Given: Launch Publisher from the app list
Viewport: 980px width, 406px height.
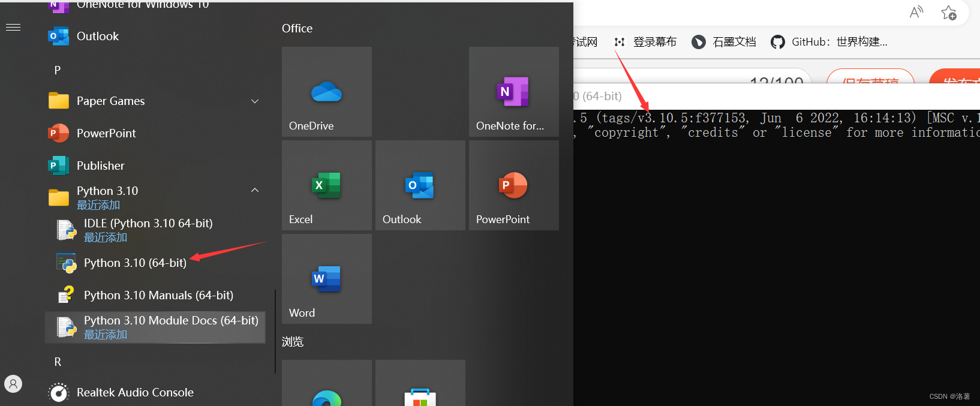Looking at the screenshot, I should [155, 166].
